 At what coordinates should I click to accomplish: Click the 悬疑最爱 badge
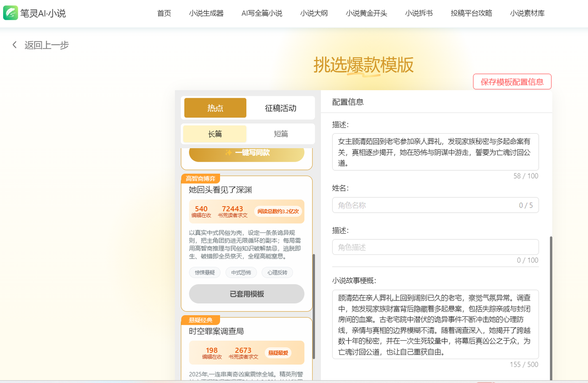coord(278,353)
